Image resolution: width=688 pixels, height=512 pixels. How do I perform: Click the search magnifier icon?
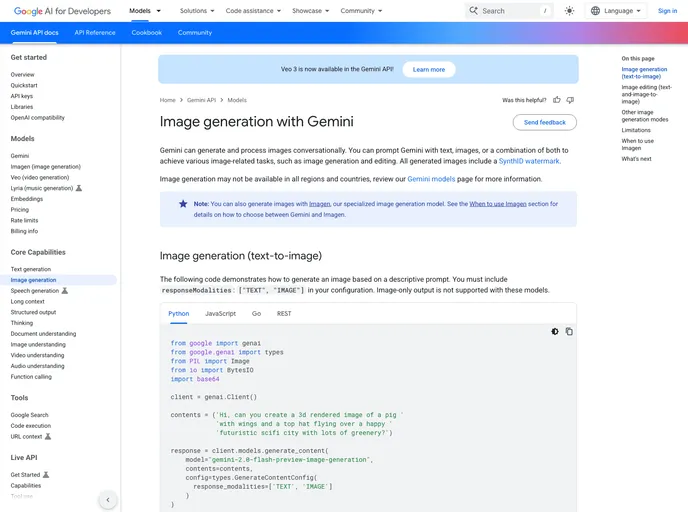click(473, 11)
